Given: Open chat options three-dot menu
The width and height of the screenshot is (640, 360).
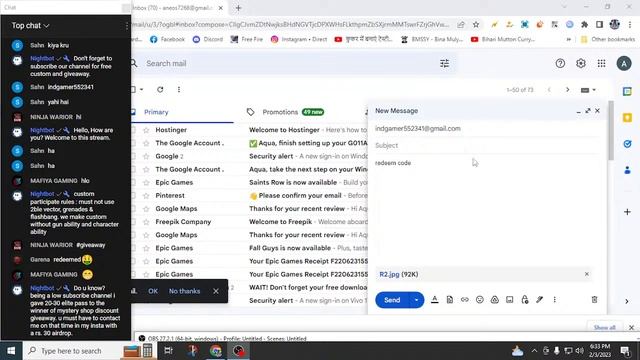Looking at the screenshot, I should tap(127, 26).
